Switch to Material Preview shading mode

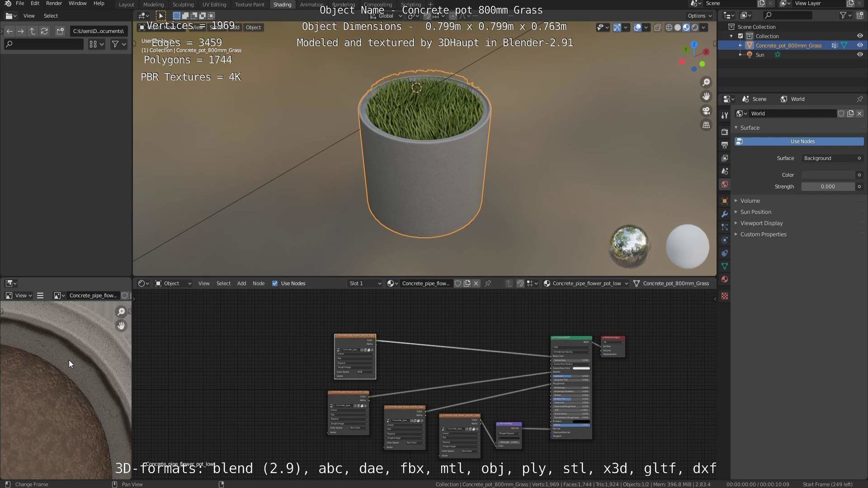[686, 28]
